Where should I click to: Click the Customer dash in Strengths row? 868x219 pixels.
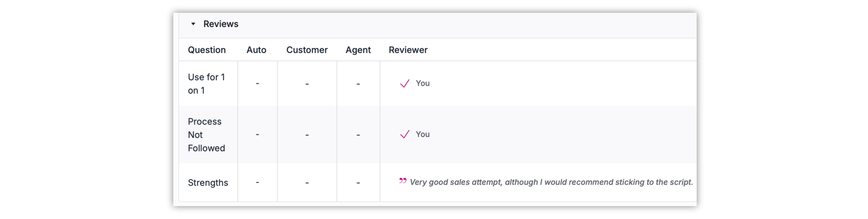click(x=307, y=183)
